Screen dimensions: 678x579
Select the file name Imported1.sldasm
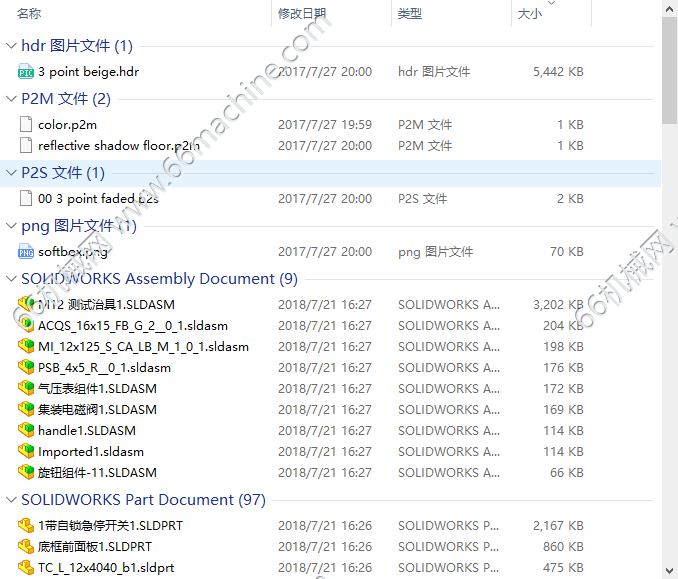pos(91,451)
